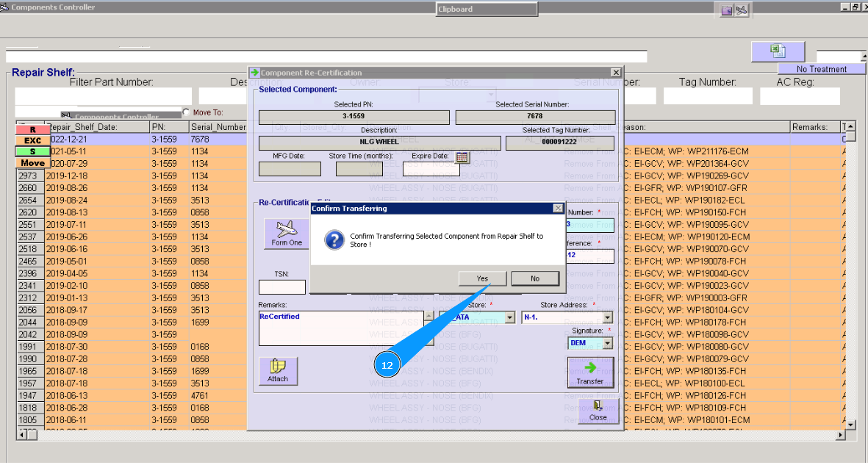
Task: Click the Remarks text box containing ReCertified
Action: pyautogui.click(x=341, y=328)
